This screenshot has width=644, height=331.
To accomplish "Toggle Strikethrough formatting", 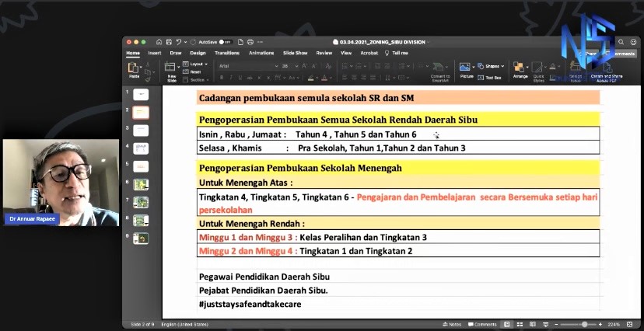I will click(250, 78).
